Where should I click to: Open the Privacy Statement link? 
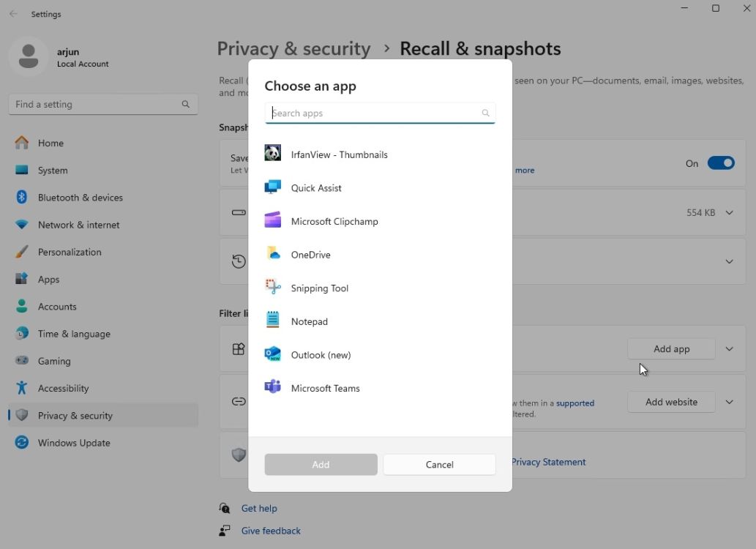[549, 462]
